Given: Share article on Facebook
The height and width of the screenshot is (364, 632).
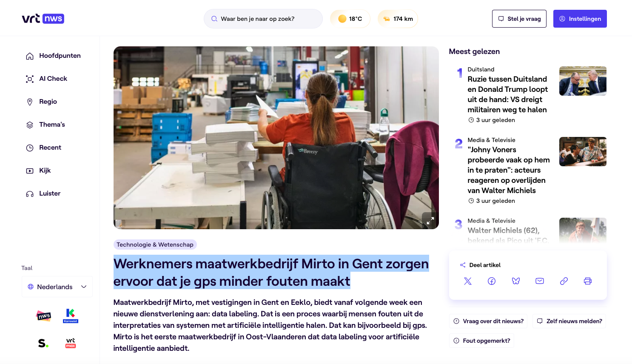Looking at the screenshot, I should (x=492, y=281).
